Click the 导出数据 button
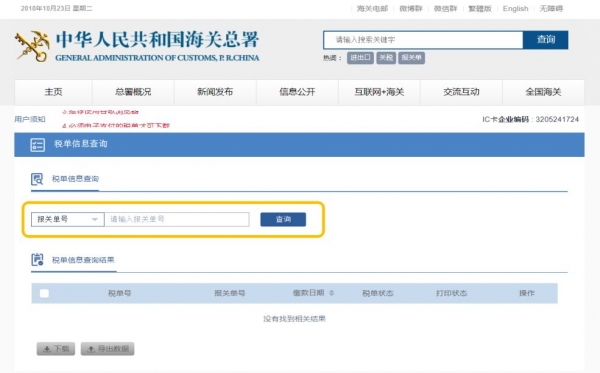This screenshot has height=373, width=600. [108, 349]
